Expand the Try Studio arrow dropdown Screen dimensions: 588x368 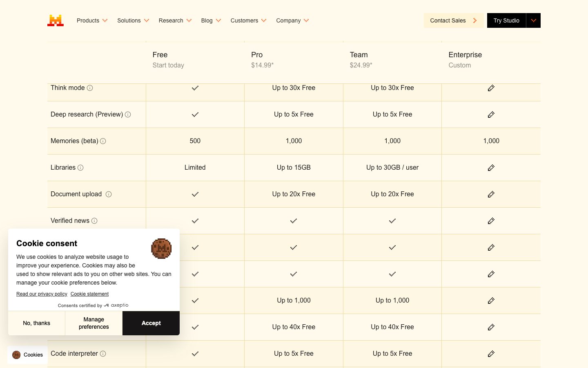tap(533, 20)
